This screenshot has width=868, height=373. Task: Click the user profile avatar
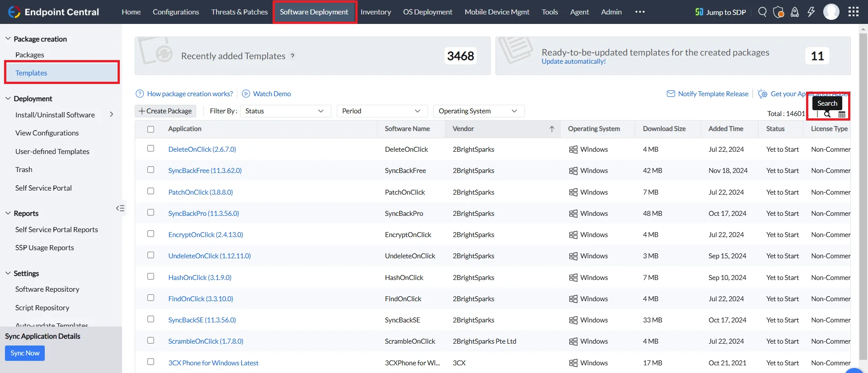(x=831, y=12)
